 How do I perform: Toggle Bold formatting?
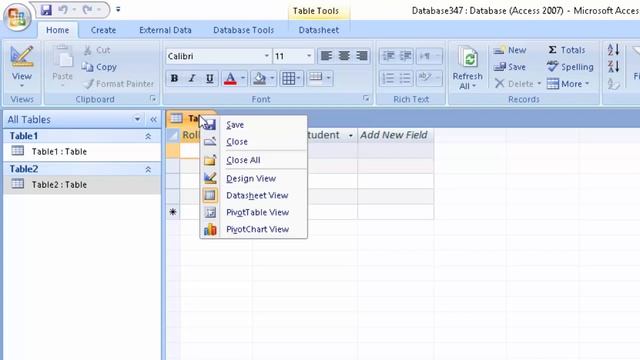(174, 78)
